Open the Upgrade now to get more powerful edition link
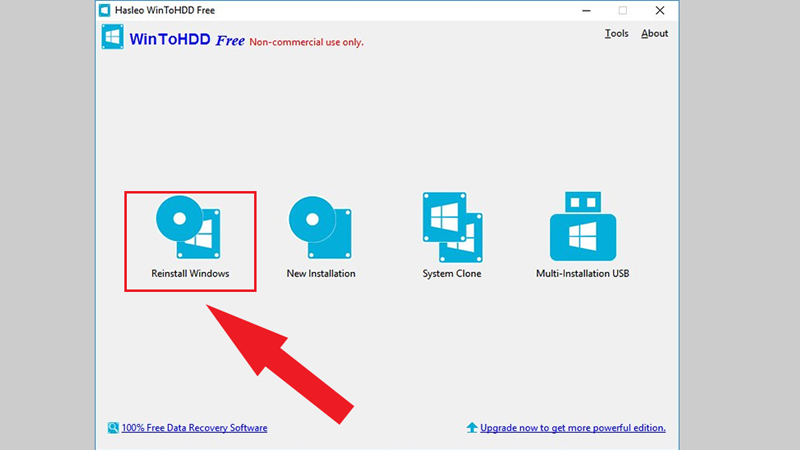This screenshot has height=450, width=800. [x=573, y=428]
